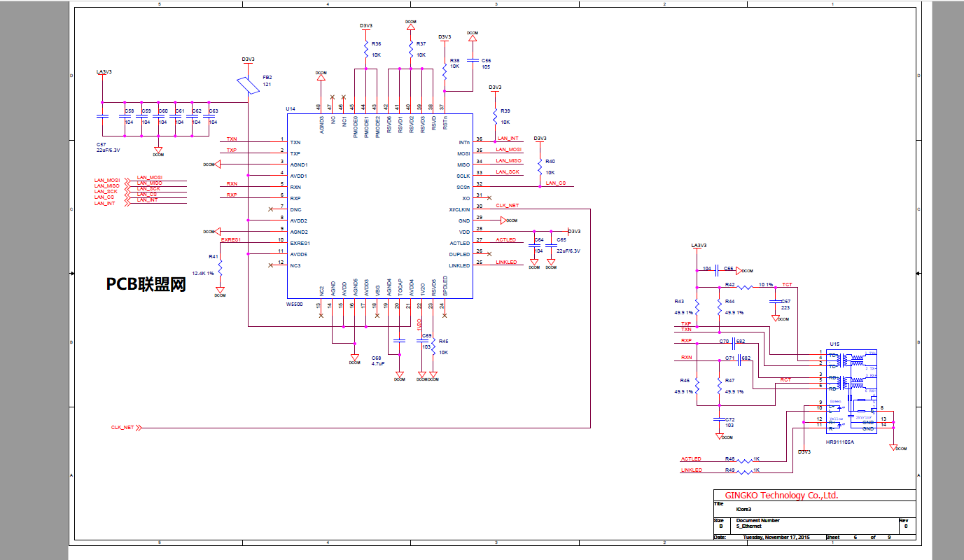Select the 12.4K 1% resistor value
Viewport: 964px width, 560px height.
pyautogui.click(x=203, y=273)
